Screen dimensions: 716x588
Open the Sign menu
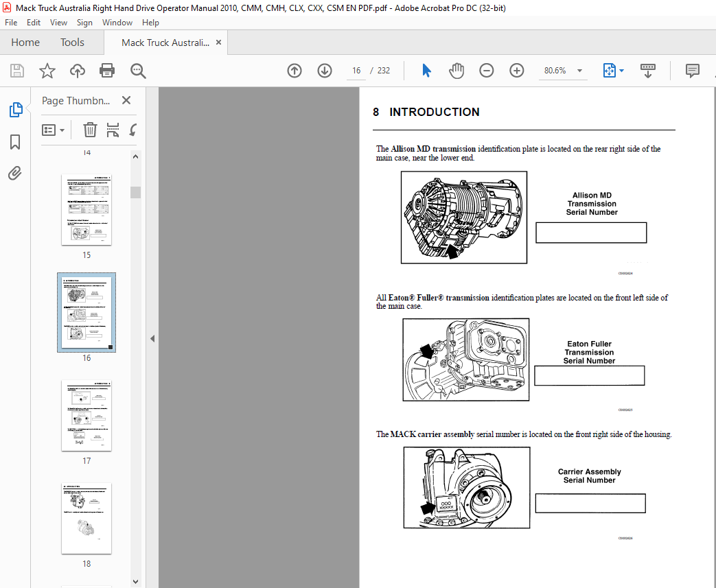[x=84, y=23]
